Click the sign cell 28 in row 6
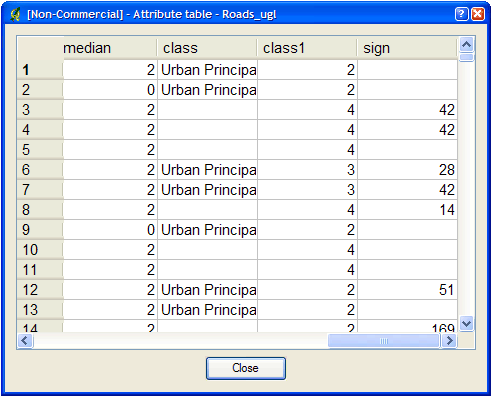491x397 pixels. coord(407,170)
